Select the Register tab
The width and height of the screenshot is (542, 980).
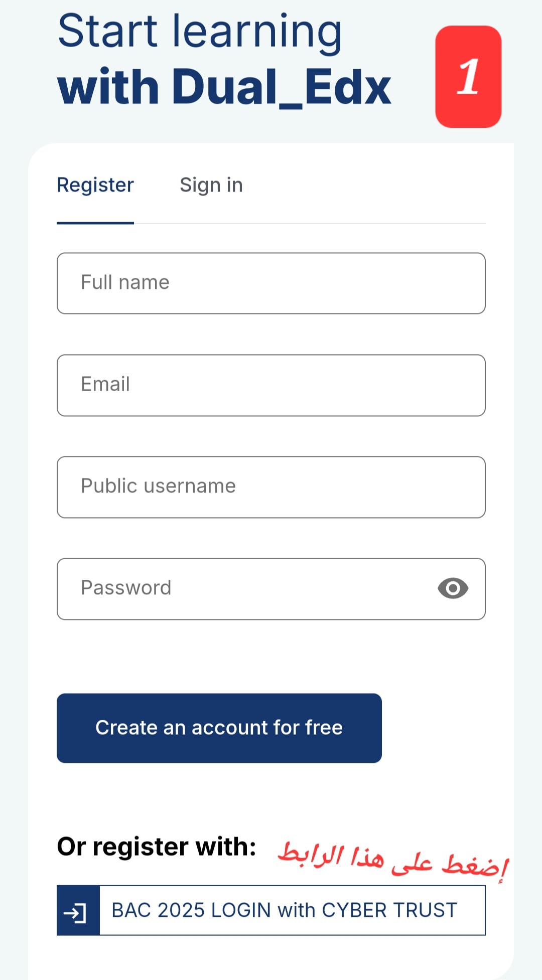95,186
